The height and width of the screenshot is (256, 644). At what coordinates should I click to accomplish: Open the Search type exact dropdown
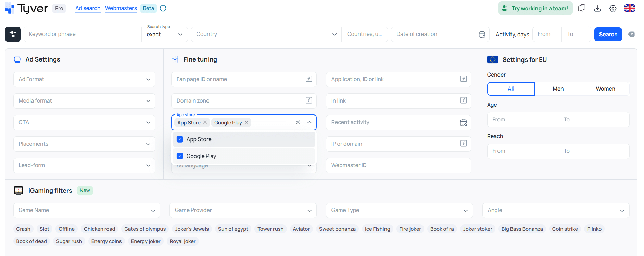165,34
